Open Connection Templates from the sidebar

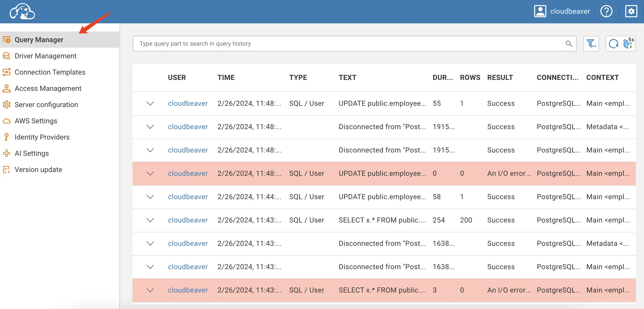(x=50, y=72)
